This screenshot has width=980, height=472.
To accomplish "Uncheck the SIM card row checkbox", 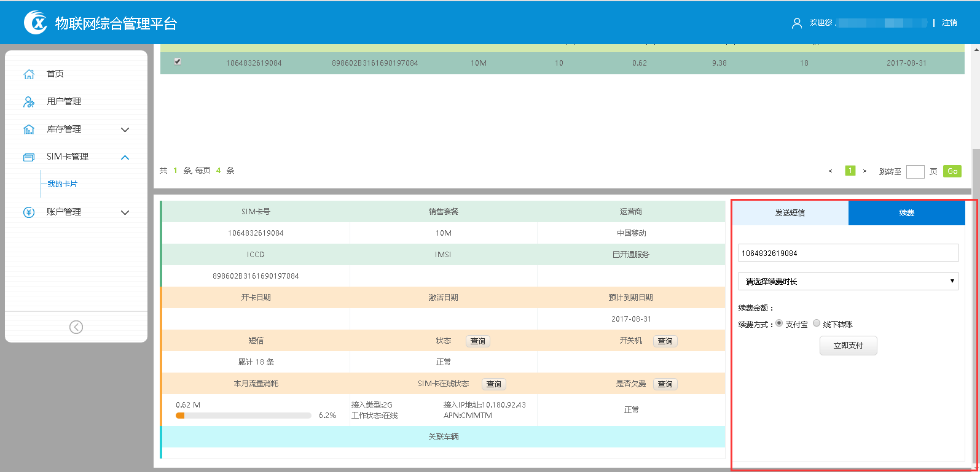I will [x=178, y=61].
